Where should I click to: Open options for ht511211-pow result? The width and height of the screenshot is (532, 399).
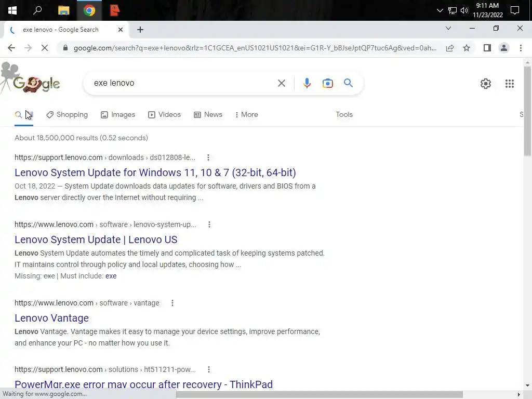point(209,369)
